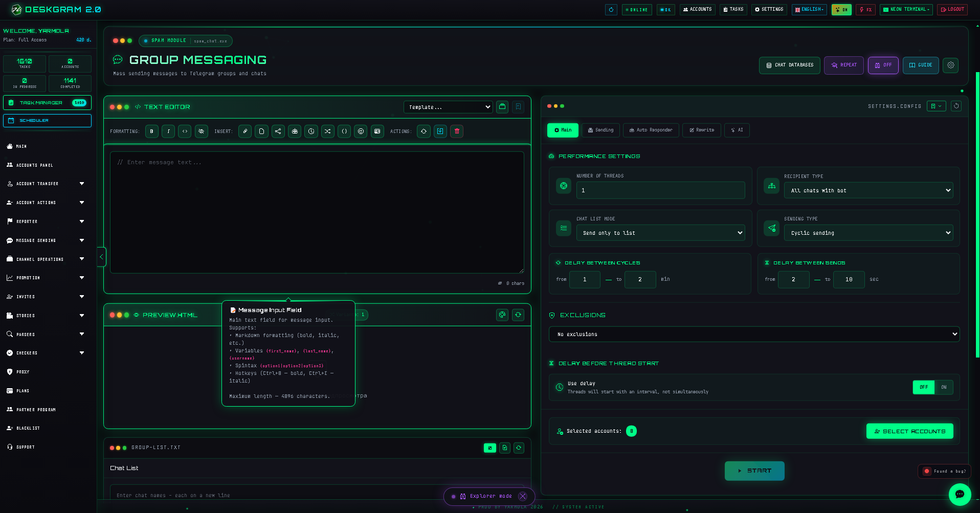Screen dimensions: 980x513
Task: Click the blue download icon in editor actions
Action: click(x=440, y=131)
